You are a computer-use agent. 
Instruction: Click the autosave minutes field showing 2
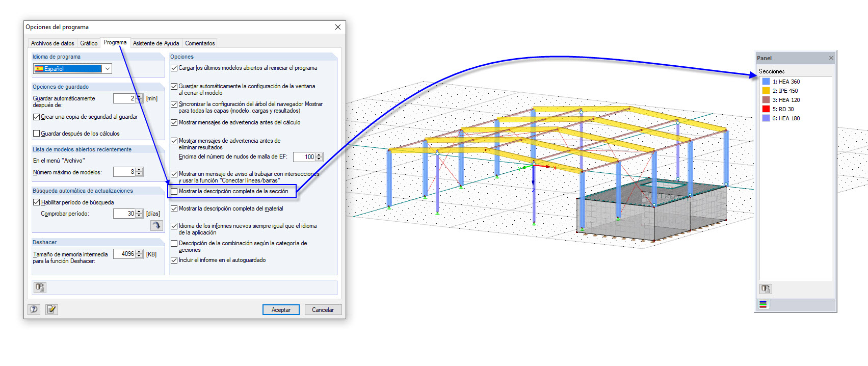[124, 98]
